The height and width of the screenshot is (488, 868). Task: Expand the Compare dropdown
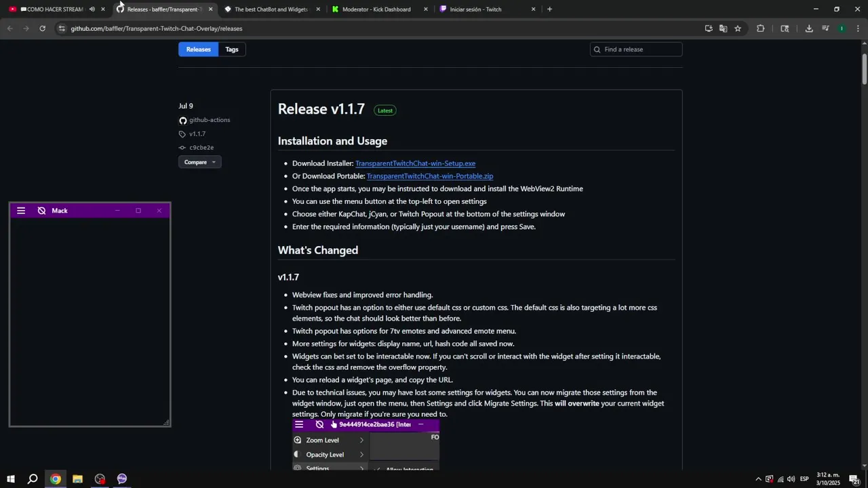coord(199,162)
